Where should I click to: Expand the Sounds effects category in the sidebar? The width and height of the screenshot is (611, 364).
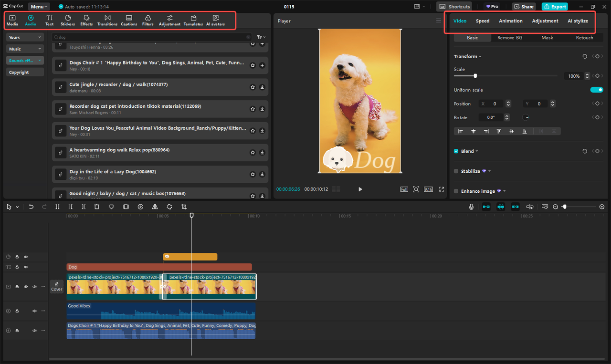[24, 60]
